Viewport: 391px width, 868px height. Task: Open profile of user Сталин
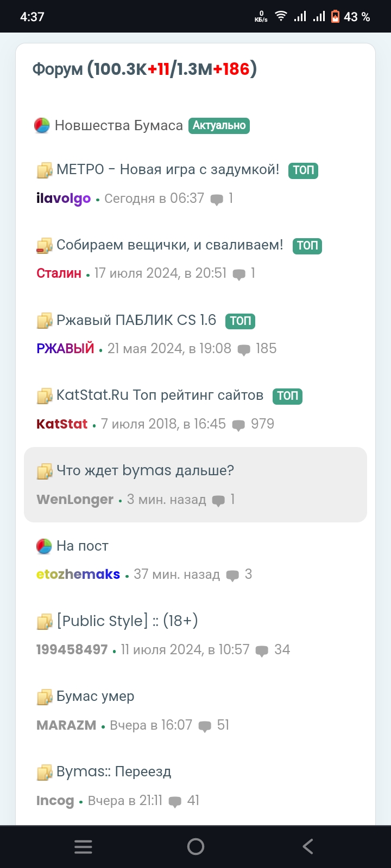click(59, 273)
